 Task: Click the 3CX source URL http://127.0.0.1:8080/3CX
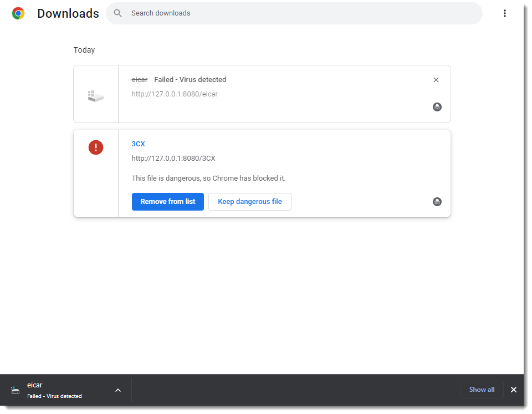[173, 159]
